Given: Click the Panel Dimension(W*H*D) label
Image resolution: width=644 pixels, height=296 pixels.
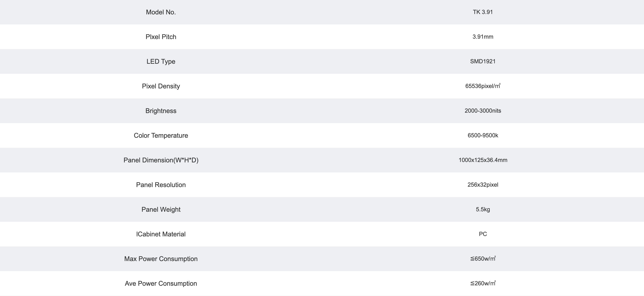Looking at the screenshot, I should (161, 160).
